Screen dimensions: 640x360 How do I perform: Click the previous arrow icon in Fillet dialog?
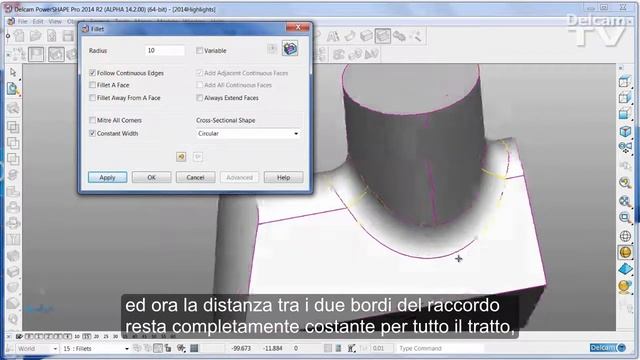181,157
